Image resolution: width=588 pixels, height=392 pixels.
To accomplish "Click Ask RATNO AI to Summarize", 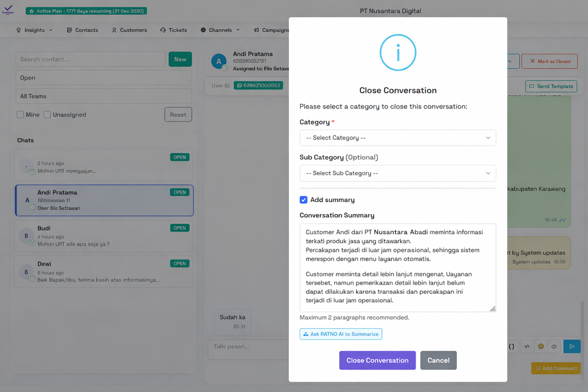I will (341, 334).
